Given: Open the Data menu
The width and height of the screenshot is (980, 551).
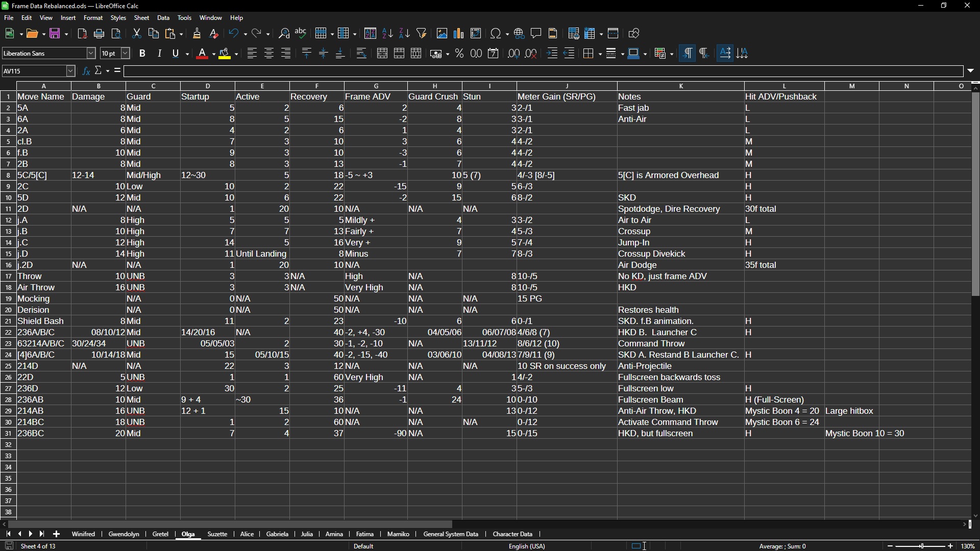Looking at the screenshot, I should (163, 18).
